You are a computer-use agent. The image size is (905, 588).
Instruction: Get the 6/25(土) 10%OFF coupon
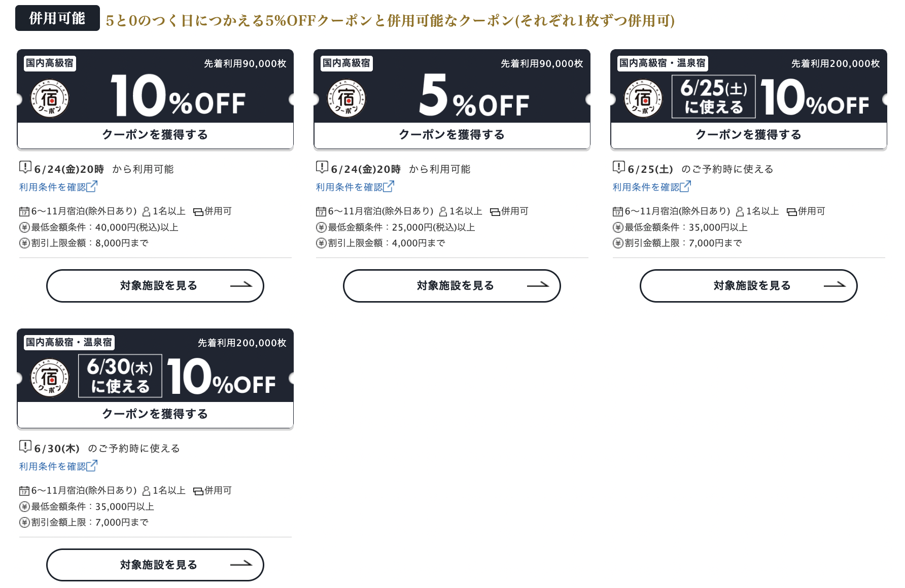[749, 135]
